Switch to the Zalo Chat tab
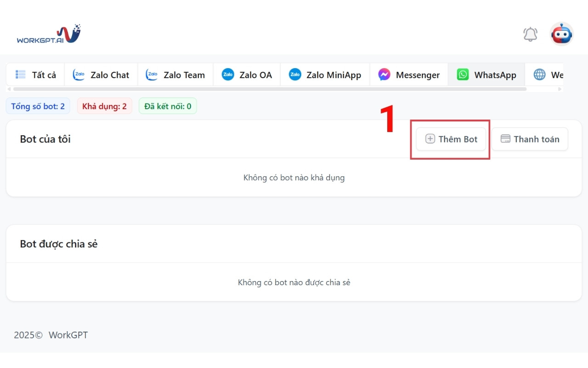This screenshot has height=368, width=588. click(x=101, y=75)
